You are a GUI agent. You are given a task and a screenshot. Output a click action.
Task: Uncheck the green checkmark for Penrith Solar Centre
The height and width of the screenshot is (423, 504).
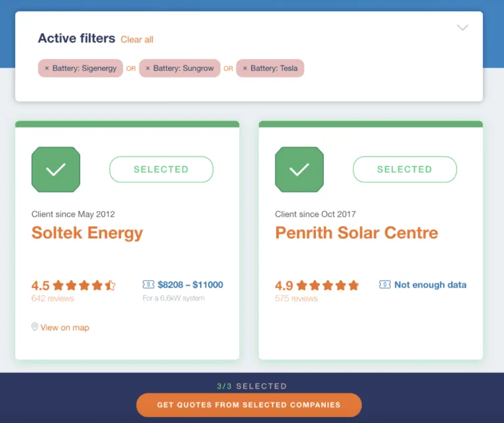[299, 170]
